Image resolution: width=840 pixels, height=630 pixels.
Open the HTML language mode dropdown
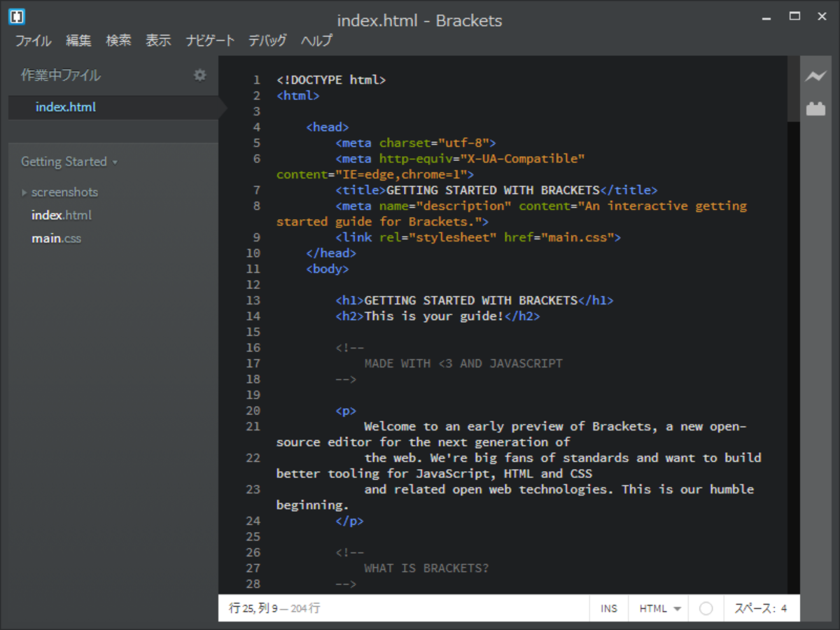[657, 608]
